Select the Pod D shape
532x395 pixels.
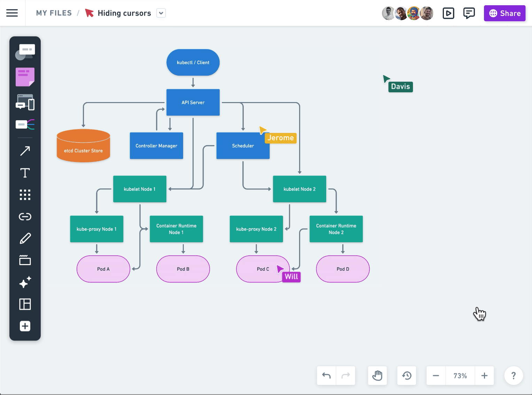pyautogui.click(x=343, y=269)
